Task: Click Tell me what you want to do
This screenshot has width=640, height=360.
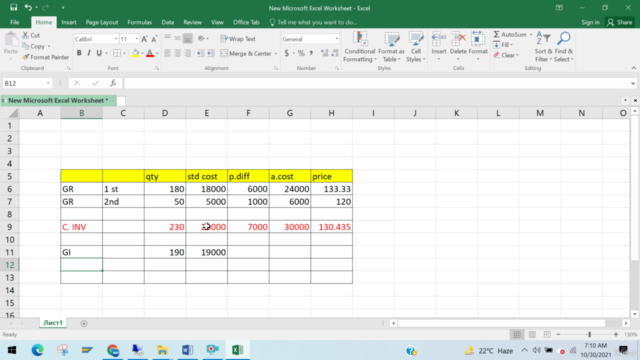Action: tap(313, 22)
